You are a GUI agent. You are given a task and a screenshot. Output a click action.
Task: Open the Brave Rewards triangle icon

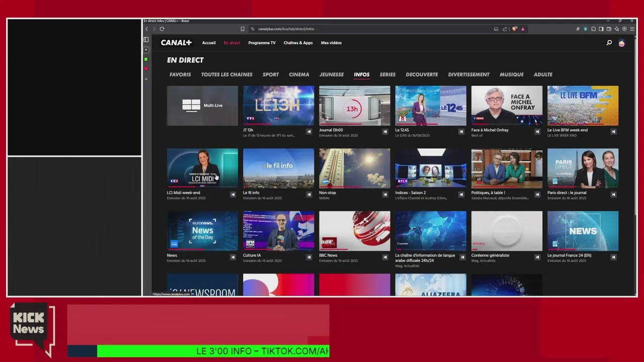[x=523, y=29]
